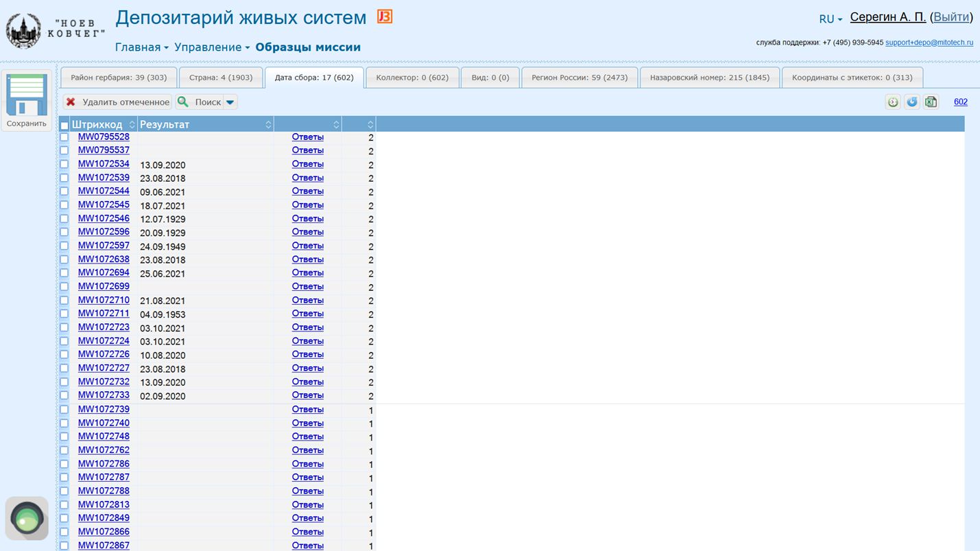Check the box for MW1072546
This screenshot has height=551, width=980.
coord(64,219)
